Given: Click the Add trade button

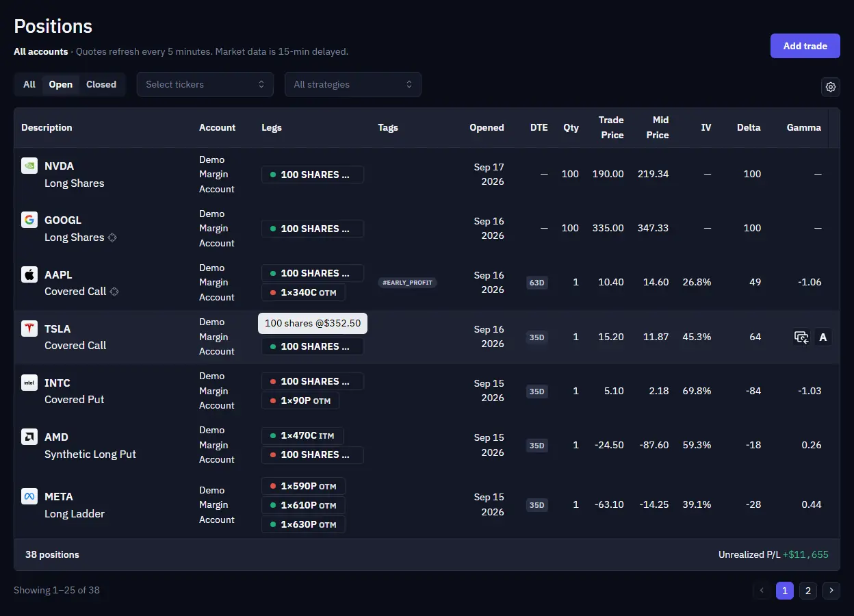Looking at the screenshot, I should coord(805,46).
